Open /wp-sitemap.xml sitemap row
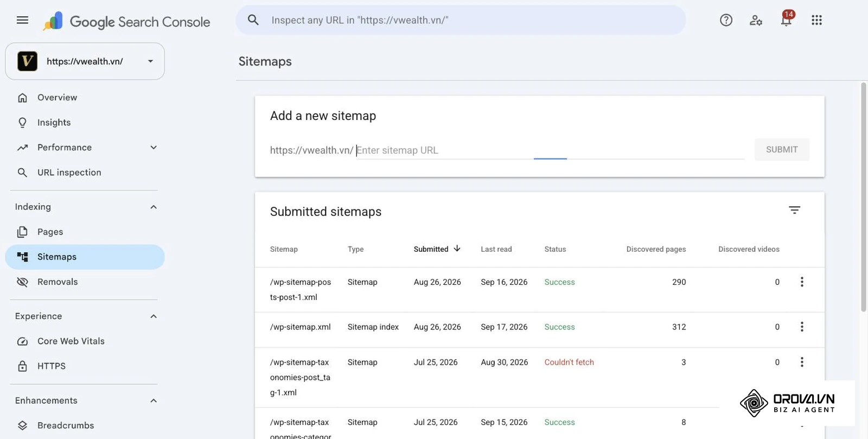Screen dimensions: 868x439 pyautogui.click(x=539, y=330)
